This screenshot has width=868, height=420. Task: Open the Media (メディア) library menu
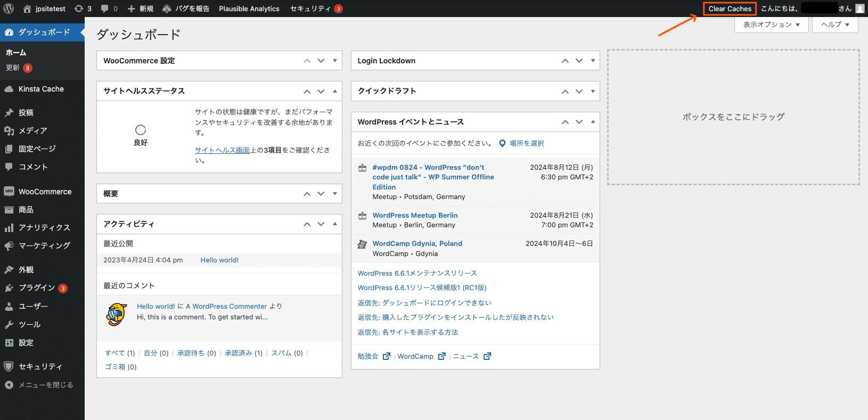tap(42, 130)
